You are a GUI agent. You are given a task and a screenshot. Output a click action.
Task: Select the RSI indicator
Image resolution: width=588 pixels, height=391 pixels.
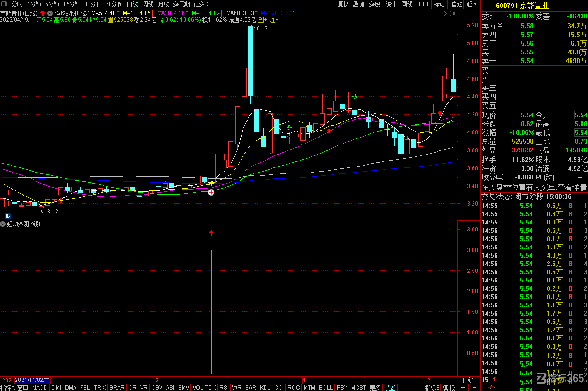(x=224, y=387)
